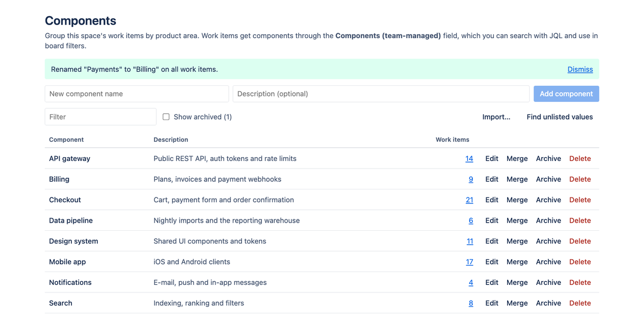Click the Work items column header
The height and width of the screenshot is (315, 644).
pyautogui.click(x=452, y=140)
